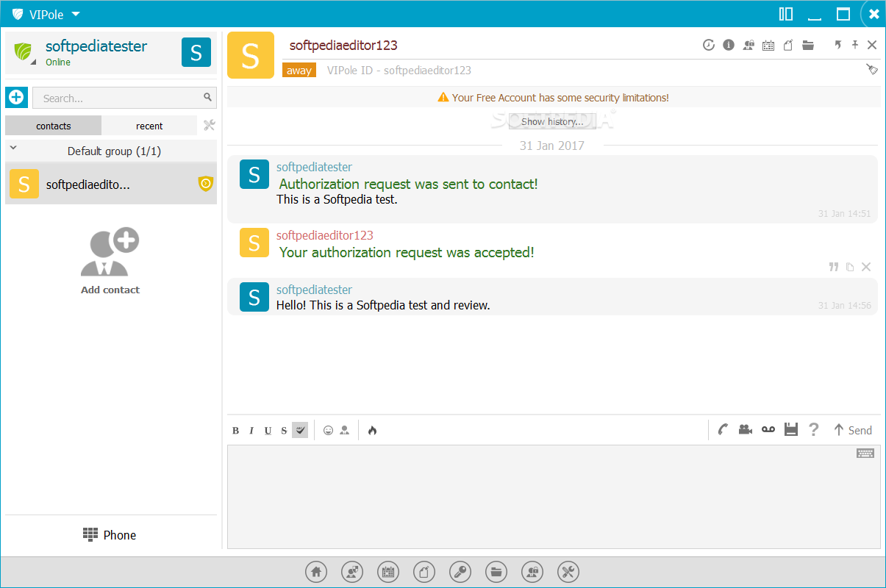This screenshot has width=886, height=588.
Task: Click the softpediaeditor123 avatar in chat header
Action: tap(251, 55)
